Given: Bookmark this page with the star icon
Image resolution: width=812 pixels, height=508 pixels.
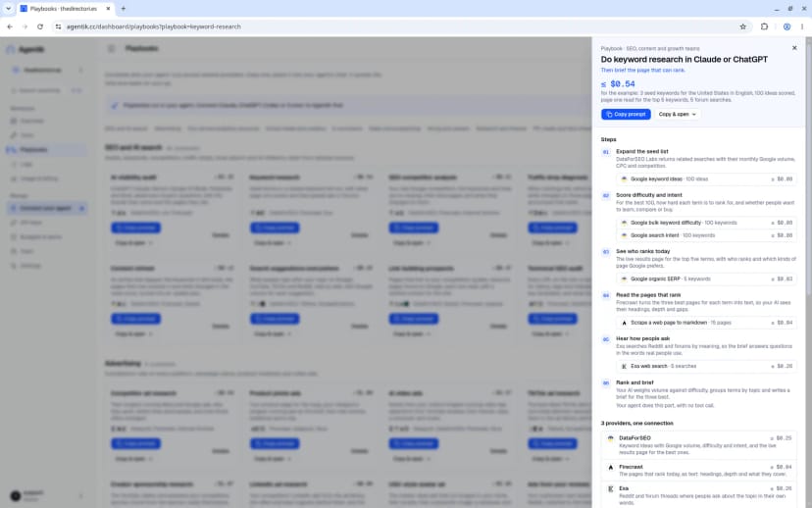Looking at the screenshot, I should click(x=742, y=26).
